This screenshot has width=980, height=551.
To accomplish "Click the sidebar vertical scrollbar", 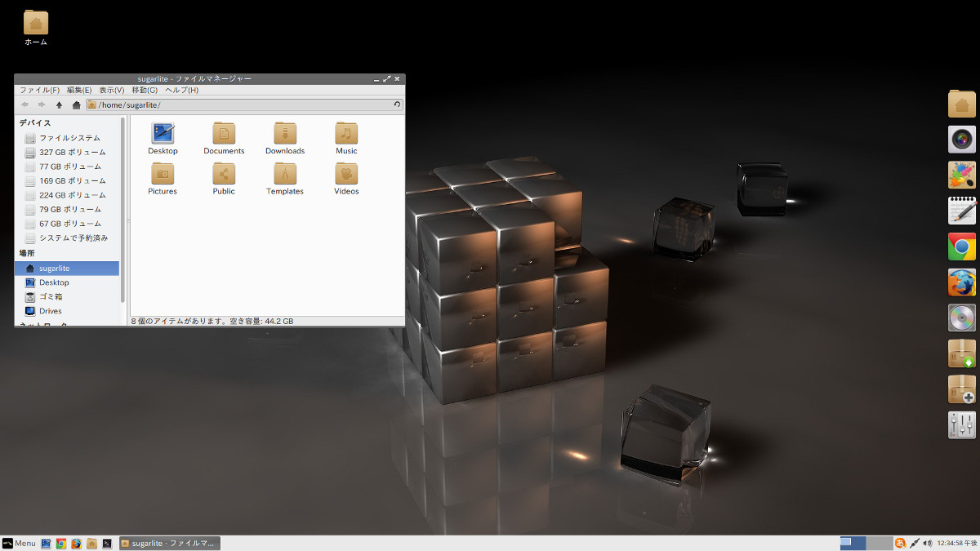I will tap(123, 209).
